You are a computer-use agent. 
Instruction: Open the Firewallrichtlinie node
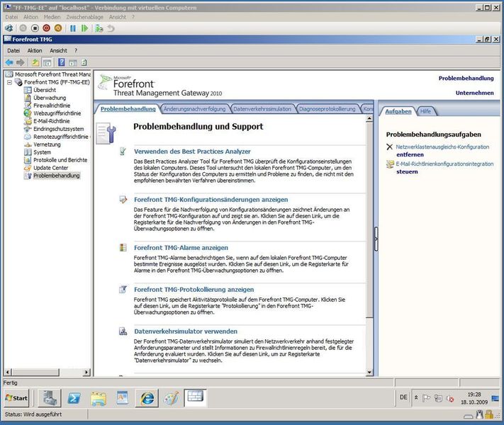[52, 106]
